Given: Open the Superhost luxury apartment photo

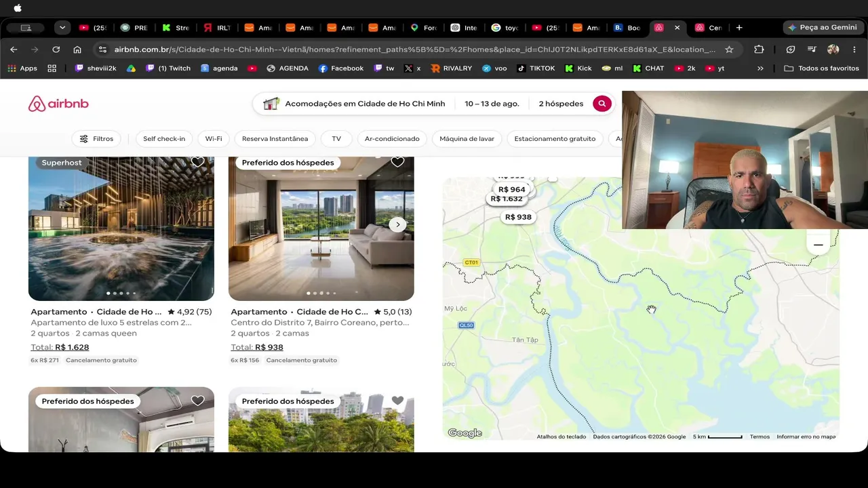Looking at the screenshot, I should [x=121, y=228].
